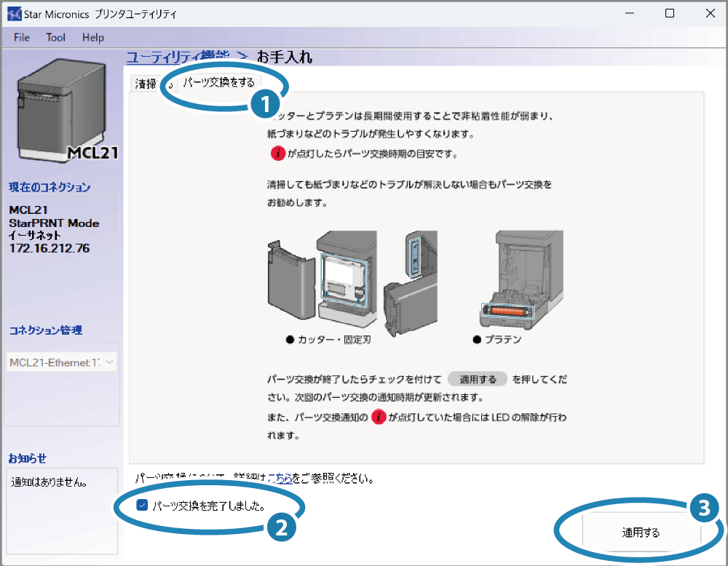Click the 'お知らせ' heading
Image resolution: width=728 pixels, height=566 pixels.
(28, 458)
